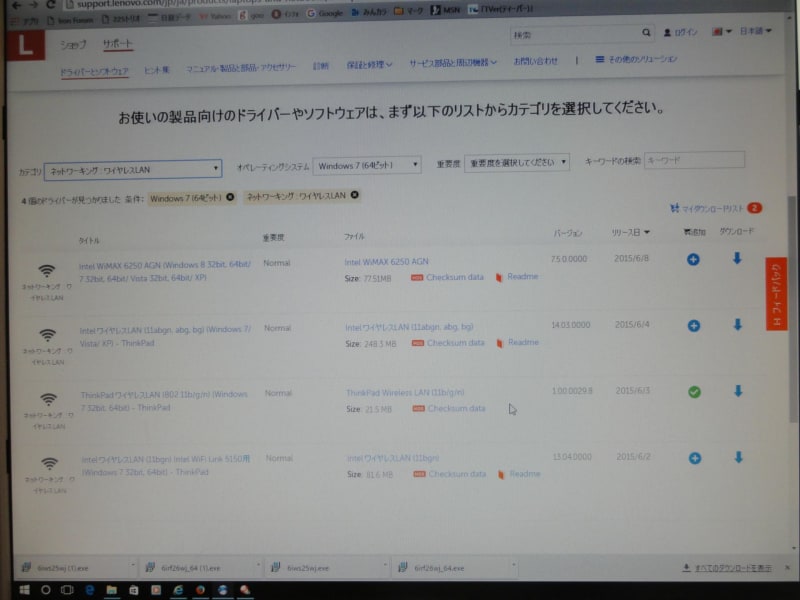Image resolution: width=800 pixels, height=600 pixels.
Task: Add Intel 11abgn, abg, bg driver to list
Action: (x=693, y=326)
